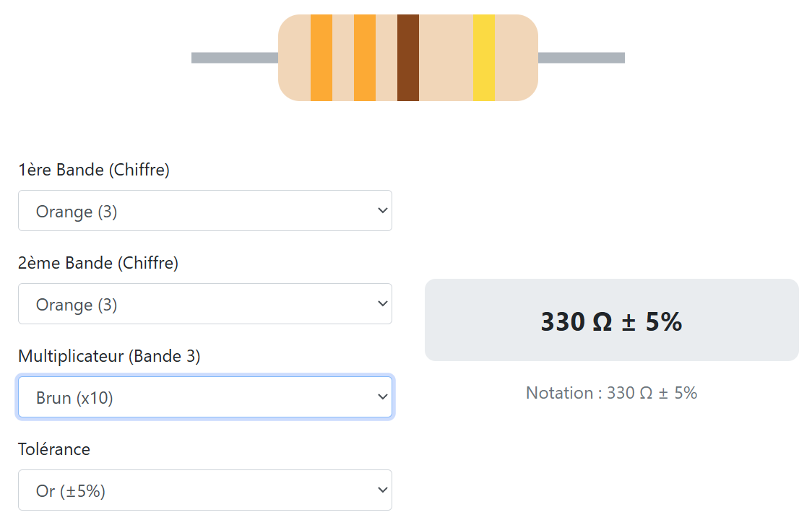Click the "Multiplicateur (Bande 3)" label
This screenshot has height=520, width=812.
[109, 356]
